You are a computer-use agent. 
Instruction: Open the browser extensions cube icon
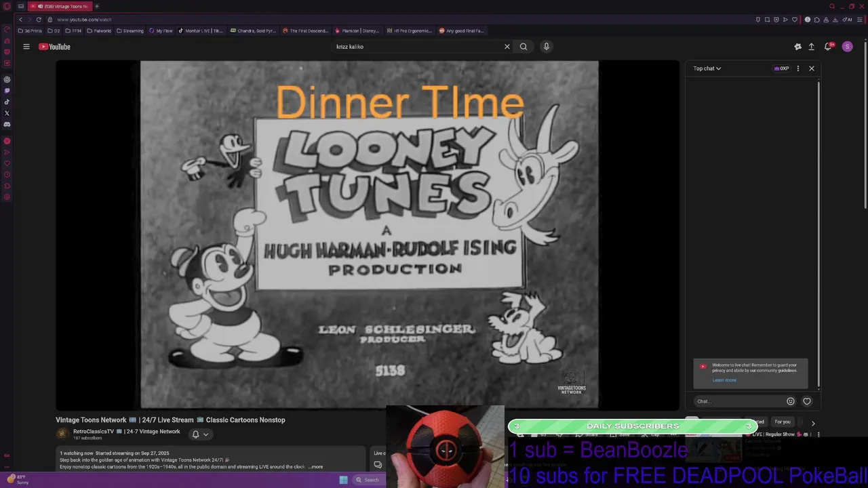pyautogui.click(x=817, y=20)
